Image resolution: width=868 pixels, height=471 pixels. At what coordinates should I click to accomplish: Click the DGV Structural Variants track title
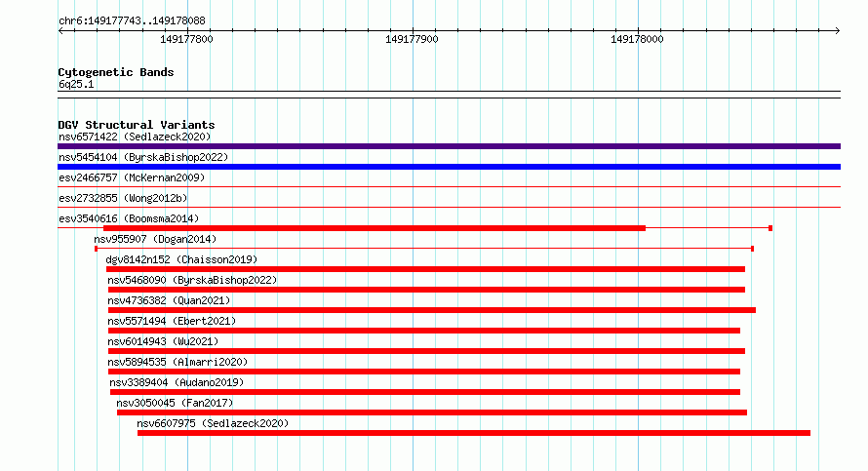(137, 125)
